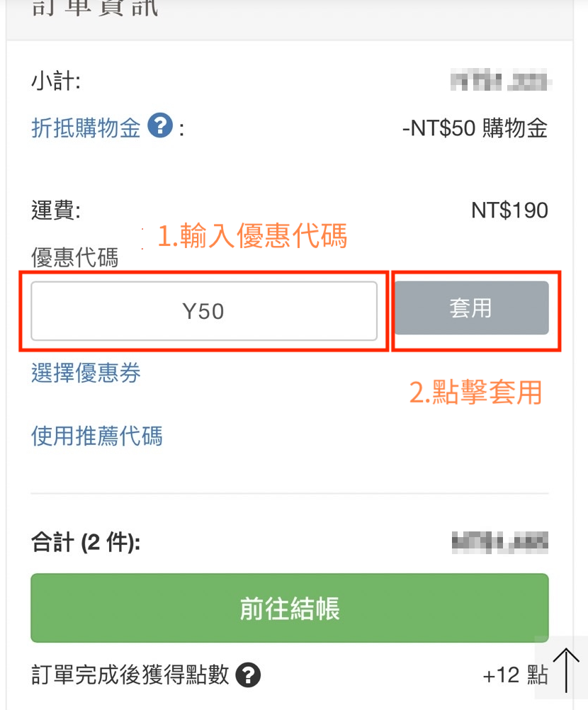Image resolution: width=588 pixels, height=710 pixels.
Task: Click the 優惠代碼 field label
Action: [74, 258]
